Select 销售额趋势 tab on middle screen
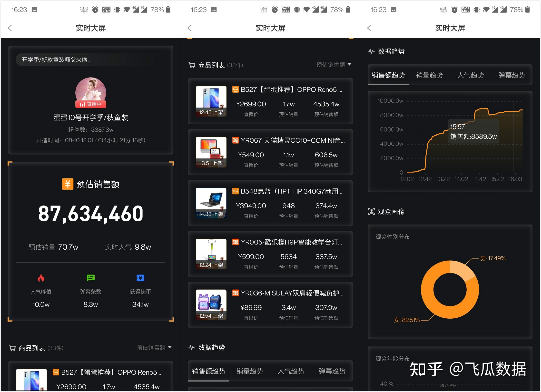The image size is (541, 392). (209, 371)
